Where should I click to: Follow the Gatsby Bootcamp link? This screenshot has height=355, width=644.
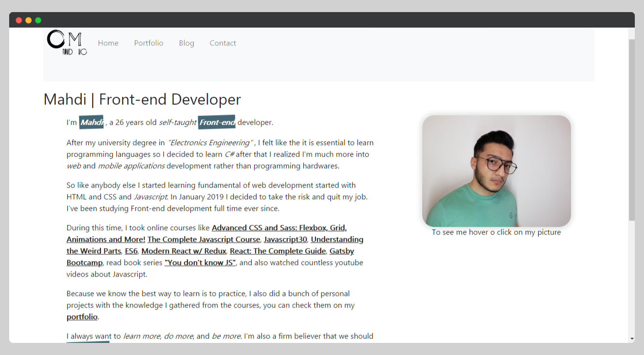[x=210, y=257]
